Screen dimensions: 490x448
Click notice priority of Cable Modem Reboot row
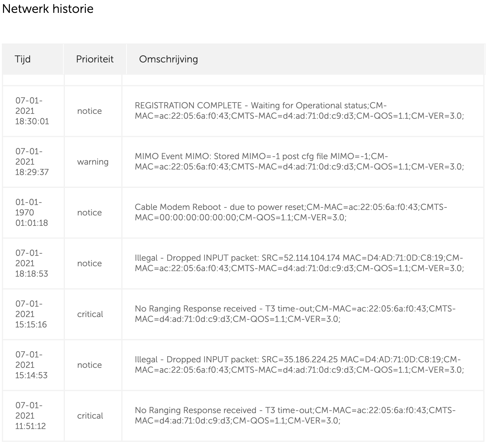(x=89, y=212)
